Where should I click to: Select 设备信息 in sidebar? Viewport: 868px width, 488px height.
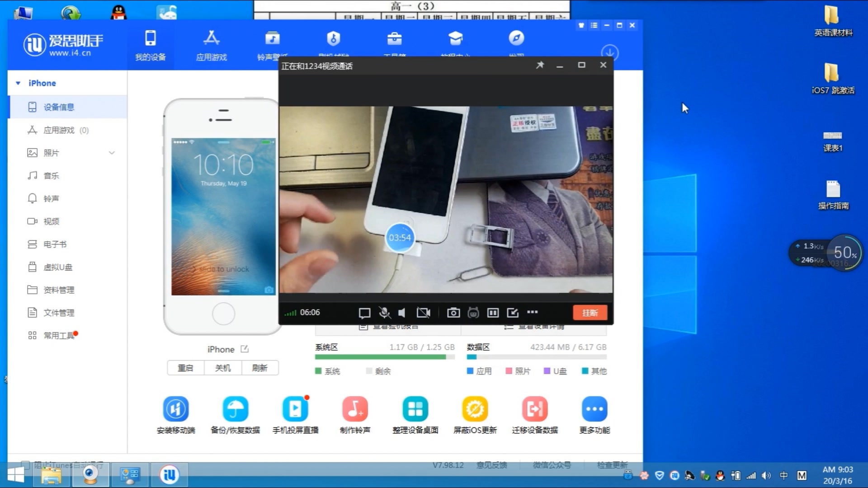[x=67, y=107]
